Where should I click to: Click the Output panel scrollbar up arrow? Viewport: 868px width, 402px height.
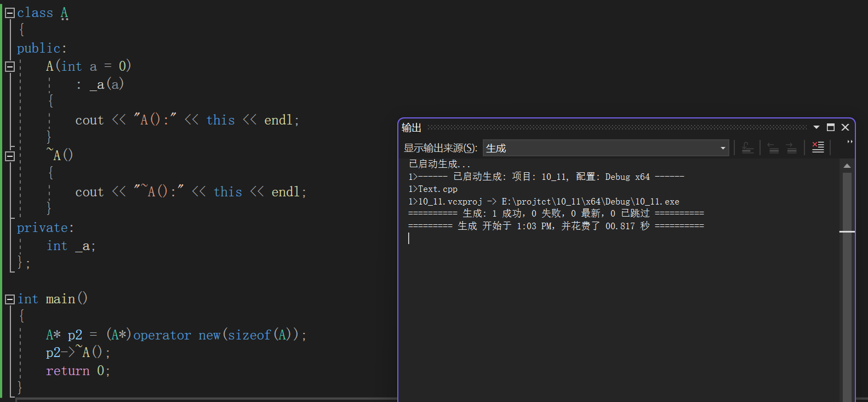[x=847, y=166]
